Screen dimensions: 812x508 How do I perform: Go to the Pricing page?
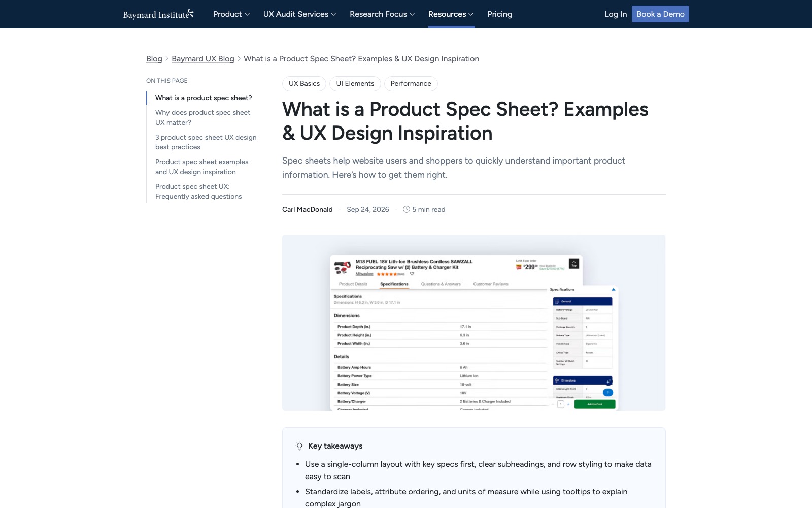point(500,14)
